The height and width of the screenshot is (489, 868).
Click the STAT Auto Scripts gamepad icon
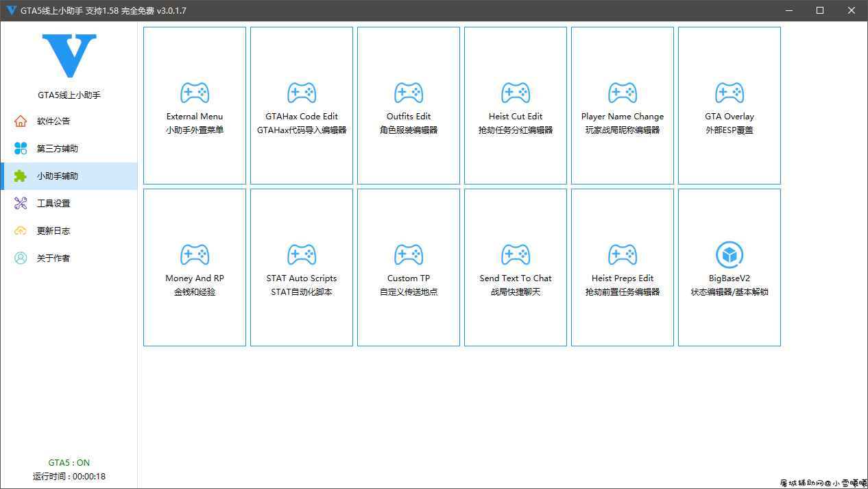point(302,254)
